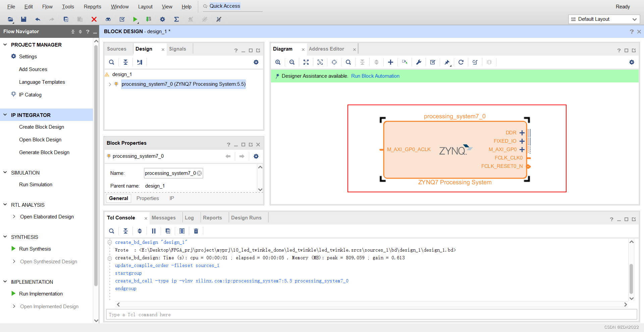The image size is (644, 332).
Task: Click search icon in Design panel toolbar
Action: click(111, 62)
